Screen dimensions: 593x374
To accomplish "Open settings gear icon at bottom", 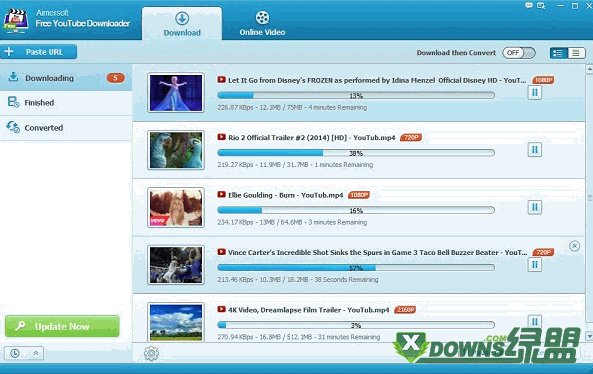I will coord(151,353).
